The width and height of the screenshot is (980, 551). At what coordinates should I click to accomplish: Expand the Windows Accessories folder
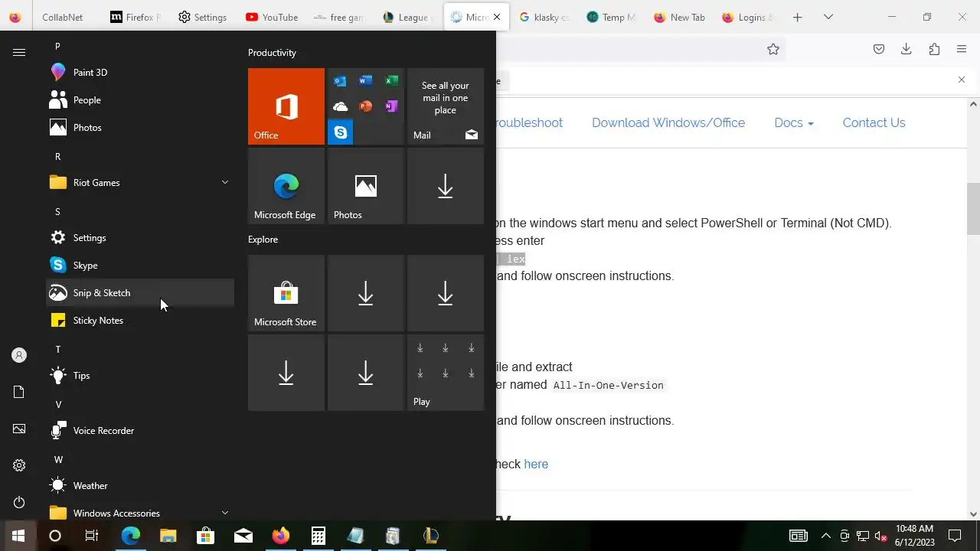(x=140, y=513)
